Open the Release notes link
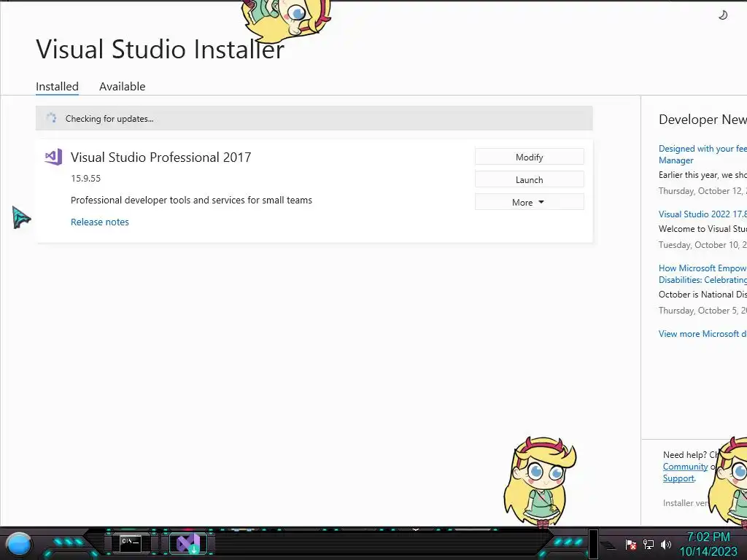Viewport: 747px width, 560px height. (99, 222)
